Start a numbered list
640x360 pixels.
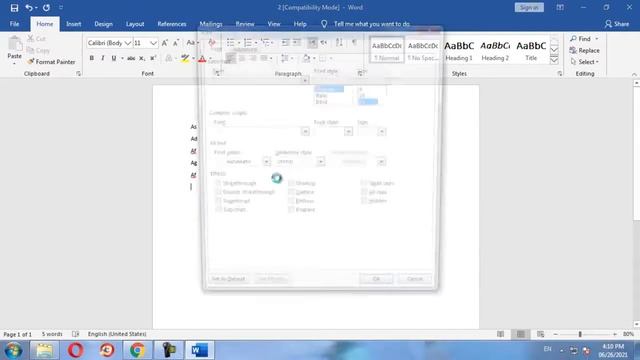pos(248,42)
